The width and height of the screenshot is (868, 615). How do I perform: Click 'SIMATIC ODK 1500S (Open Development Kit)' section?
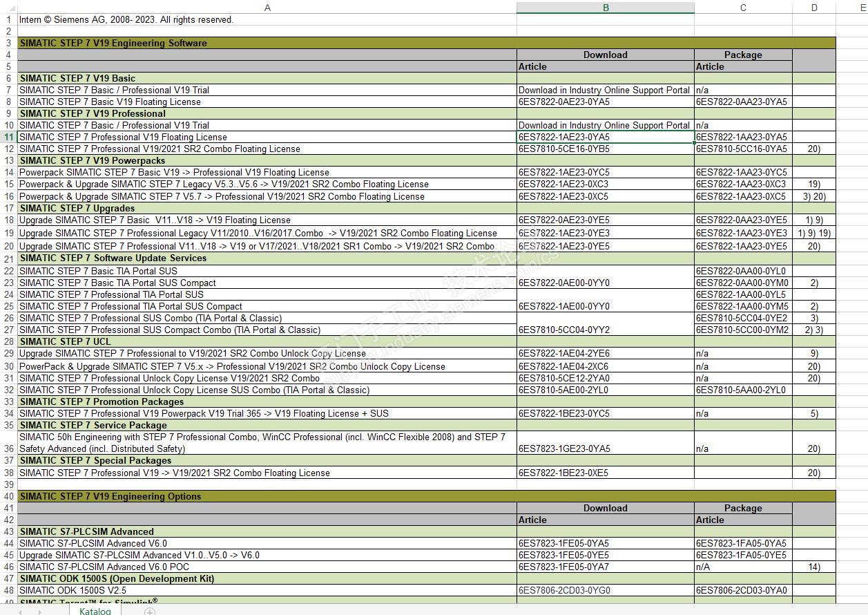(267, 578)
